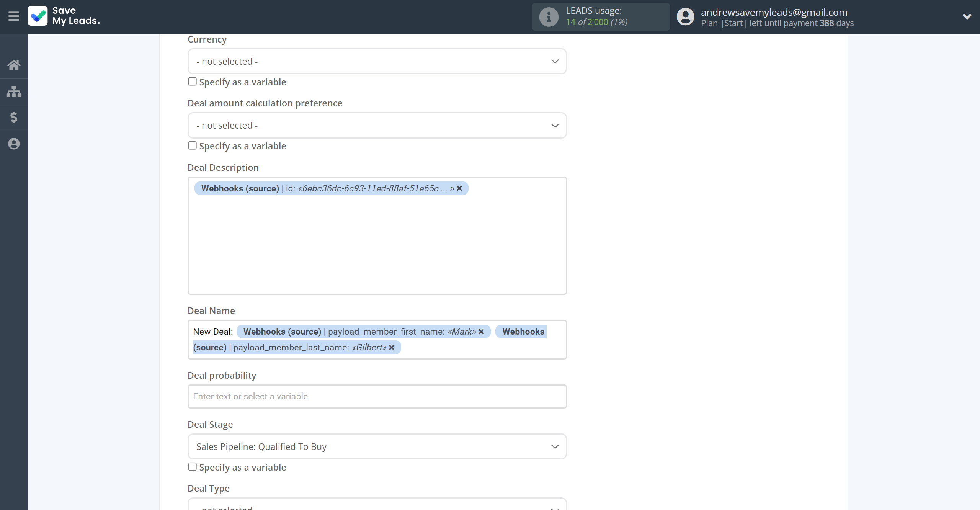Viewport: 980px width, 510px height.
Task: Open the profile icon in sidebar
Action: point(14,144)
